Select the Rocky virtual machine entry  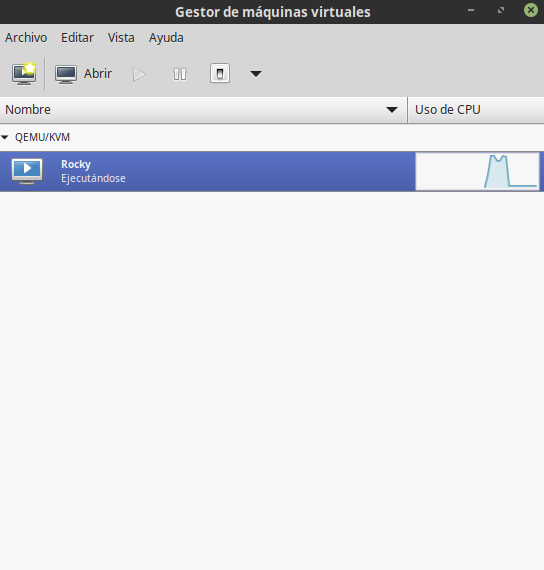point(272,171)
